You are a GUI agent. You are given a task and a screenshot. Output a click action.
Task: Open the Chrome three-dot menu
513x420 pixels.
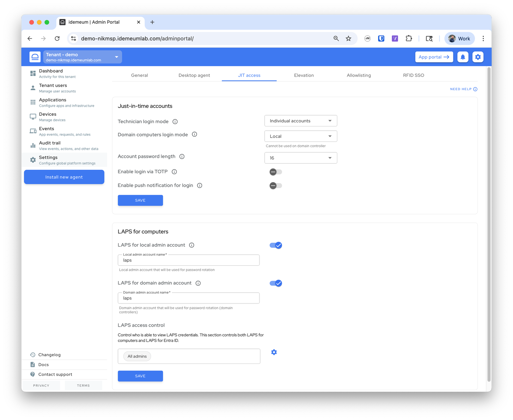pos(483,39)
